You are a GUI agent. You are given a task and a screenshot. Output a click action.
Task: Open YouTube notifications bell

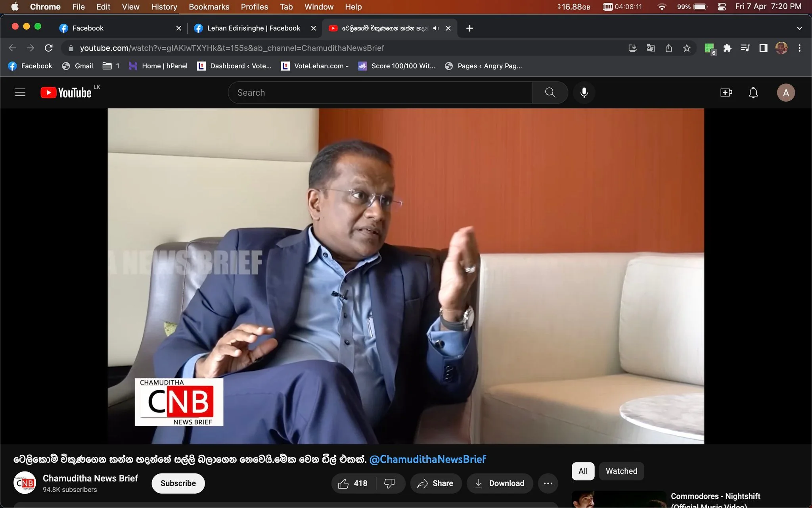coord(753,92)
